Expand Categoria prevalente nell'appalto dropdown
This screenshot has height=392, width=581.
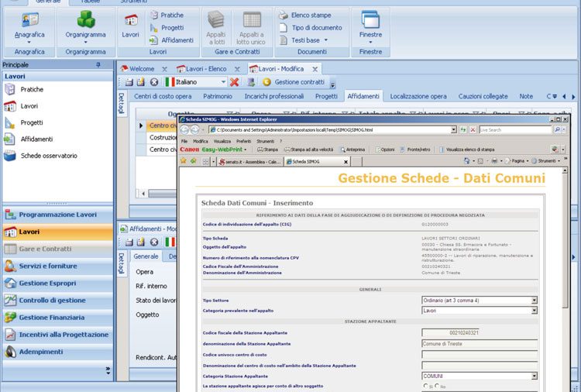coord(534,310)
